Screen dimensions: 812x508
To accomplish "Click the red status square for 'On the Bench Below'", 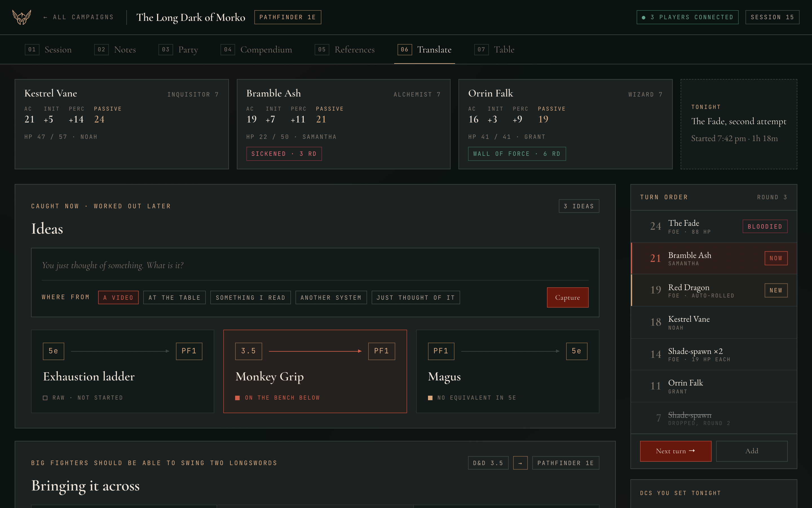I will point(238,398).
